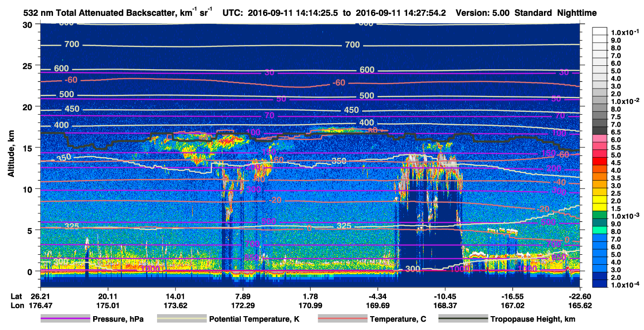Click colorbar label '2.5'
644x330 pixels.
pos(615,193)
